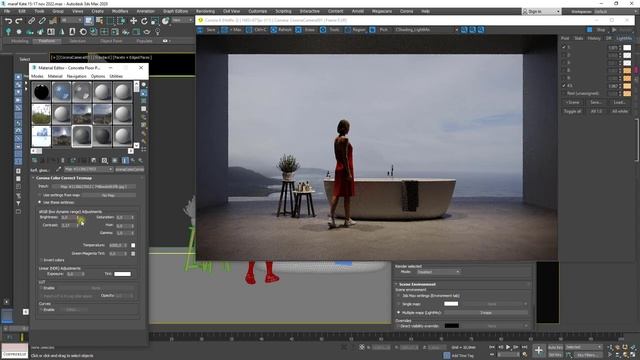Enable Invert colors checkbox
Image resolution: width=640 pixels, height=360 pixels.
coord(41,260)
